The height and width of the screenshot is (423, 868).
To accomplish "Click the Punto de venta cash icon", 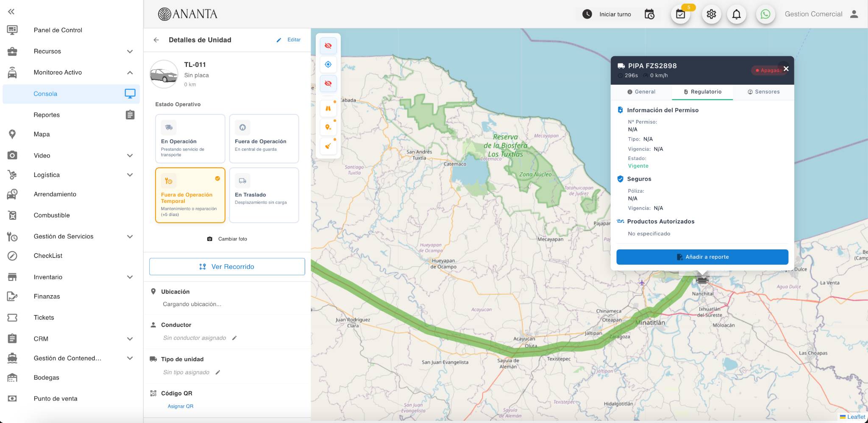I will 12,398.
